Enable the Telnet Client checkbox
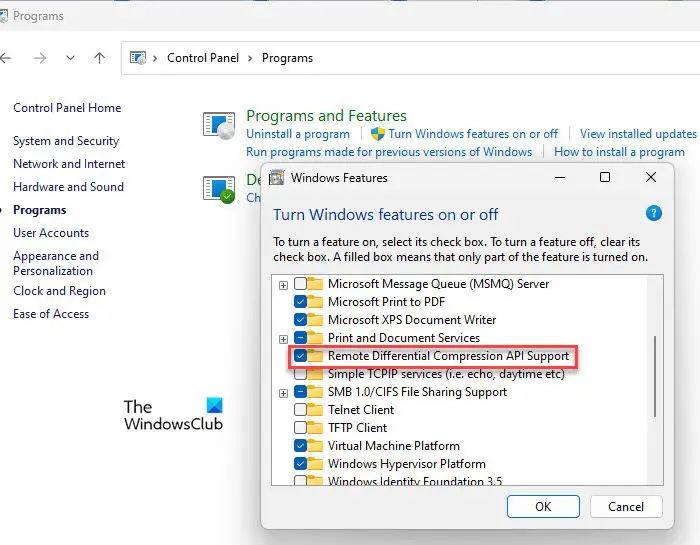700x545 pixels. [300, 410]
